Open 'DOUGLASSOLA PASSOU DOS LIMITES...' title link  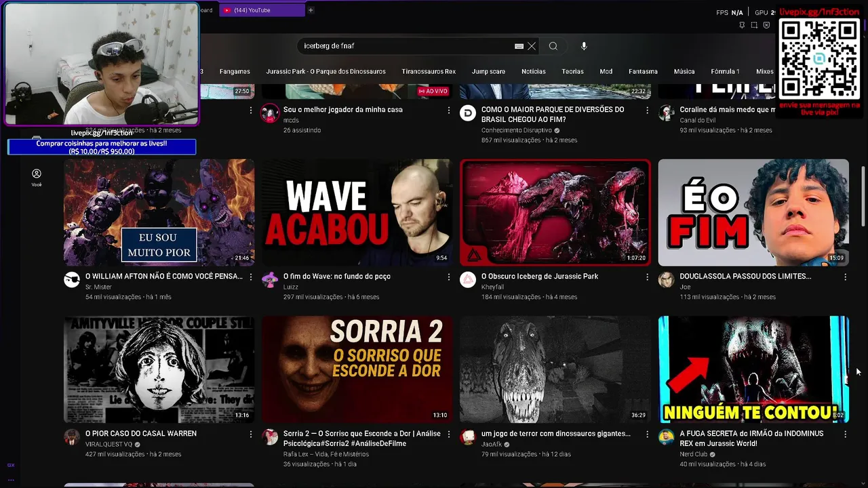pos(745,277)
